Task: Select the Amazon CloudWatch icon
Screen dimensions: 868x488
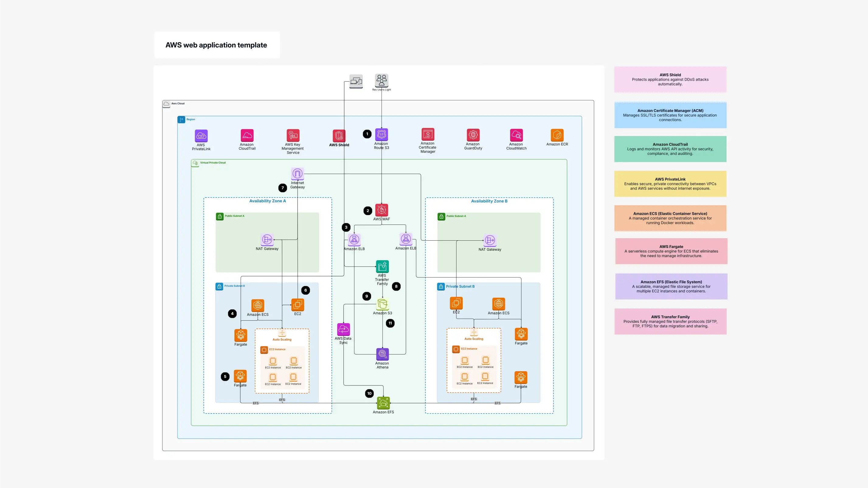Action: click(x=516, y=135)
